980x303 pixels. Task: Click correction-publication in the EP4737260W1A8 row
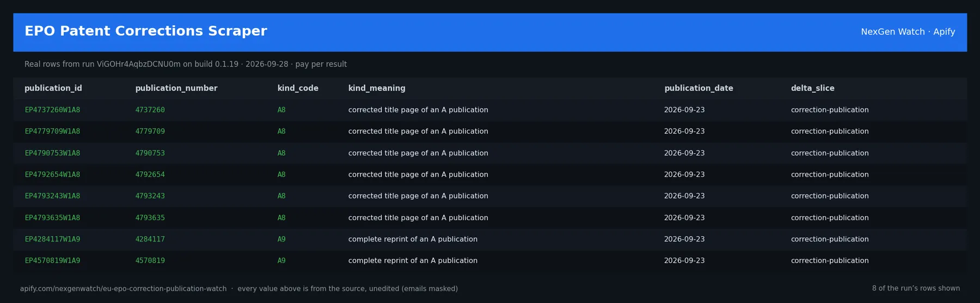(830, 110)
